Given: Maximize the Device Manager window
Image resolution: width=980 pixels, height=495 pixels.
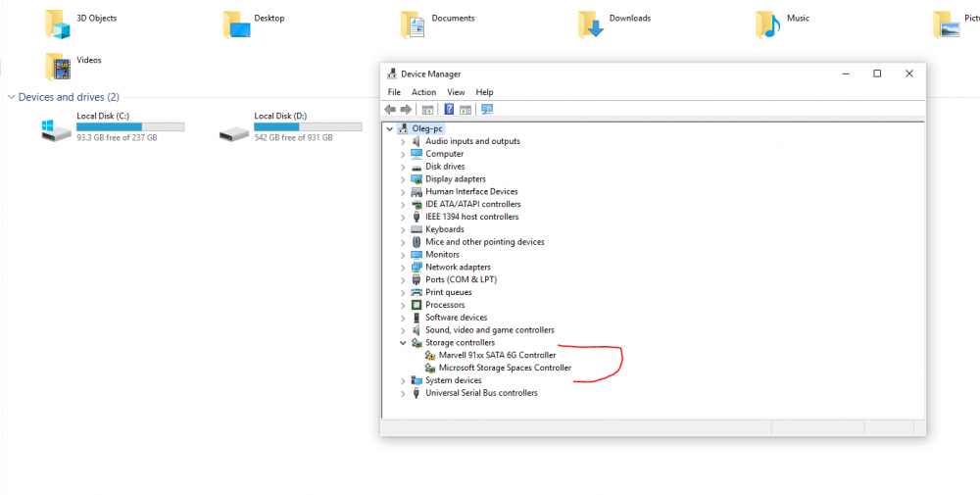Looking at the screenshot, I should click(x=877, y=74).
